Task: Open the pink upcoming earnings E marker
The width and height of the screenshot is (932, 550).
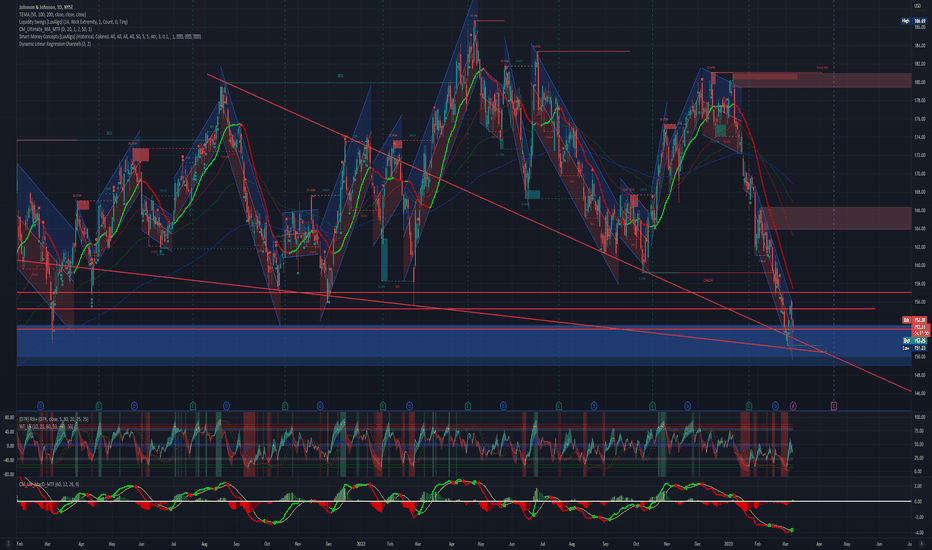Action: click(x=833, y=406)
